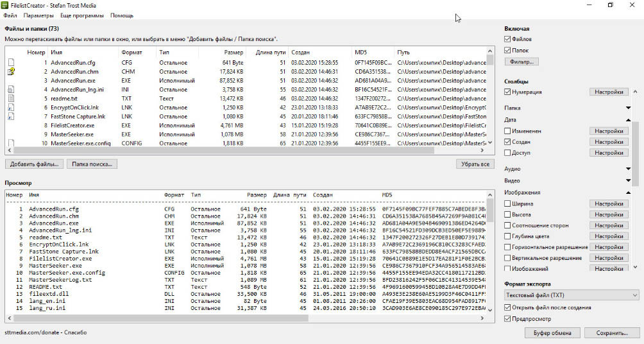Check the Соотношение сторон checkbox
Viewport: 644px width, 344px height.
coord(507,225)
